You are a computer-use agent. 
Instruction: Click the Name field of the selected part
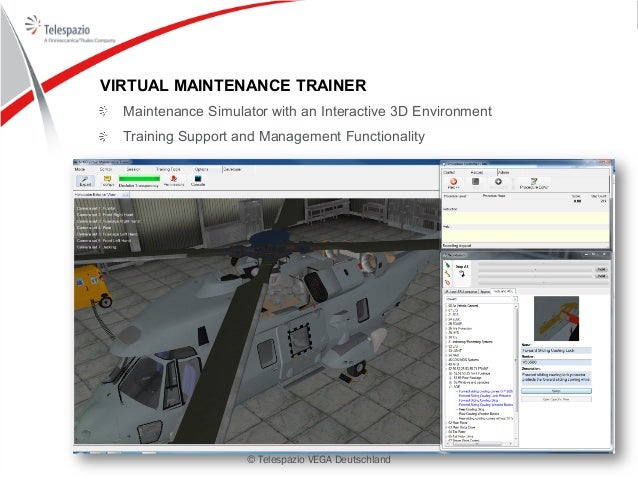(556, 350)
